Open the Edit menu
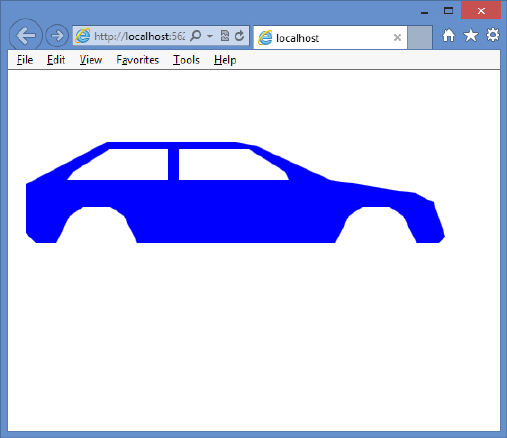The image size is (507, 438). pyautogui.click(x=56, y=60)
